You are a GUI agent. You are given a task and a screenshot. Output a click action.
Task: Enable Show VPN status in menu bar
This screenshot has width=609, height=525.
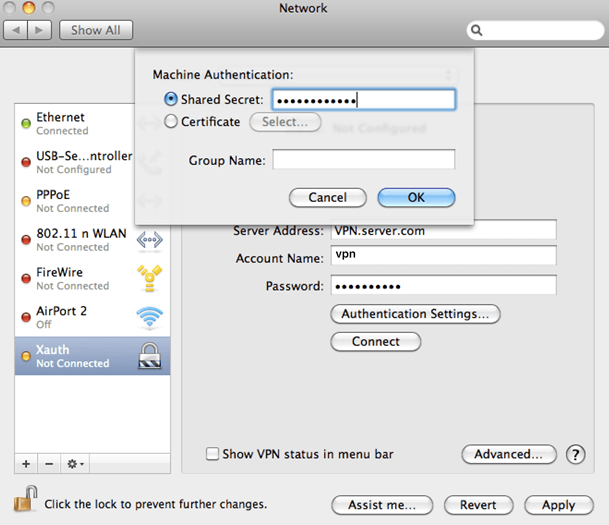click(x=212, y=454)
